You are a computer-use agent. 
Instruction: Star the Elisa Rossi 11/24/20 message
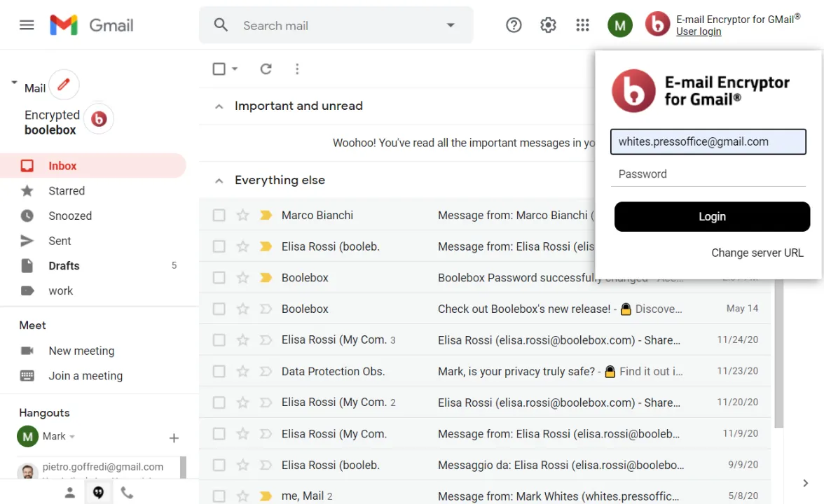pyautogui.click(x=242, y=339)
